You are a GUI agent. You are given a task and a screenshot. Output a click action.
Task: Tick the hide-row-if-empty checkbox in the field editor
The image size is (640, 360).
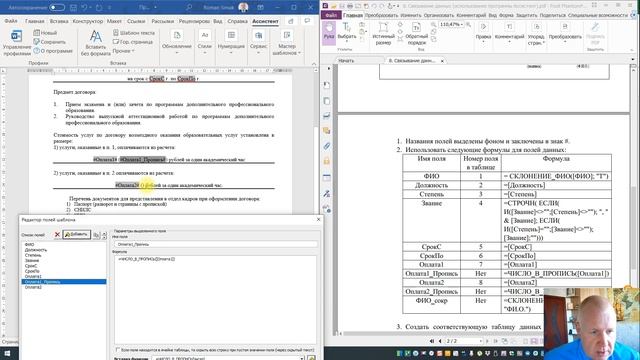(x=118, y=350)
